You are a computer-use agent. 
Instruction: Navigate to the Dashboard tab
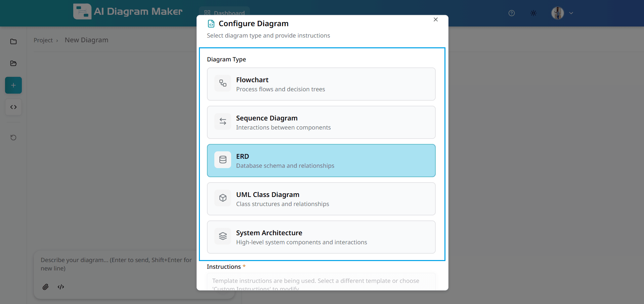click(224, 13)
